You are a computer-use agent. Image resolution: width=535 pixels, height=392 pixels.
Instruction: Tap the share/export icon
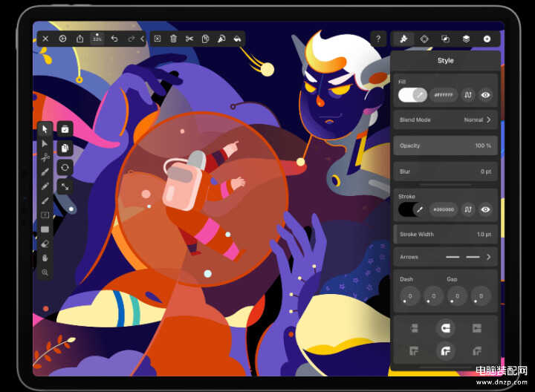(80, 39)
